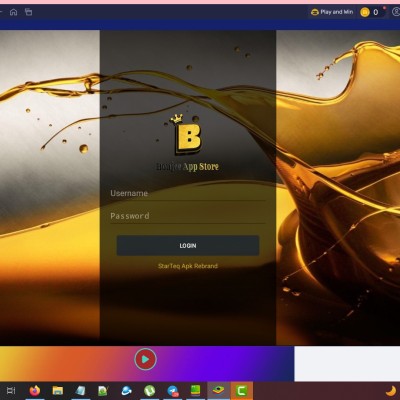Open the green square taskbar app
Image resolution: width=400 pixels, height=400 pixels.
coord(195,391)
